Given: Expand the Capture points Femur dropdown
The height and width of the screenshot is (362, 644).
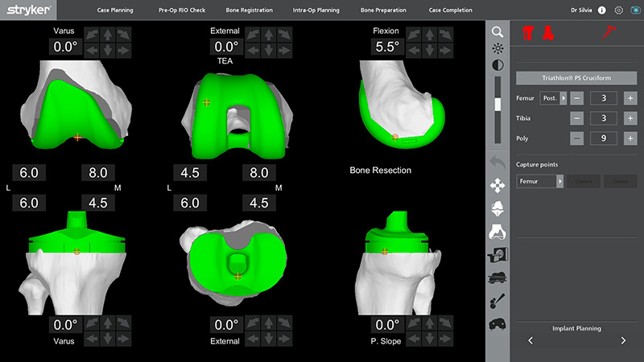Looking at the screenshot, I should coord(539,182).
